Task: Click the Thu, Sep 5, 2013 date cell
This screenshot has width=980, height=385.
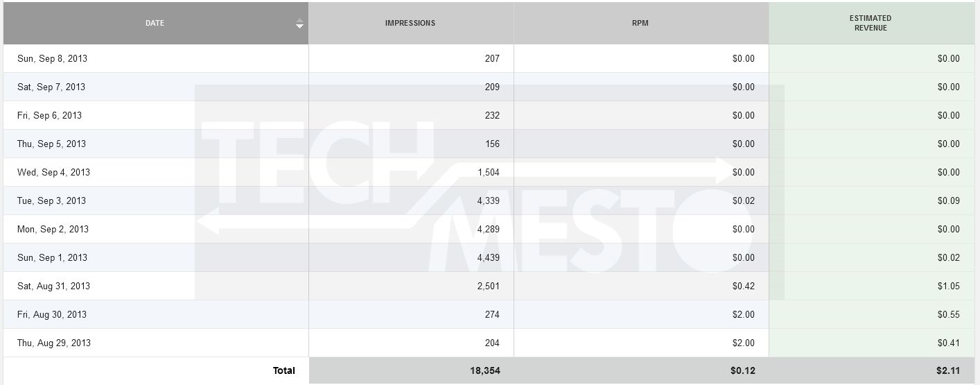Action: pyautogui.click(x=156, y=144)
